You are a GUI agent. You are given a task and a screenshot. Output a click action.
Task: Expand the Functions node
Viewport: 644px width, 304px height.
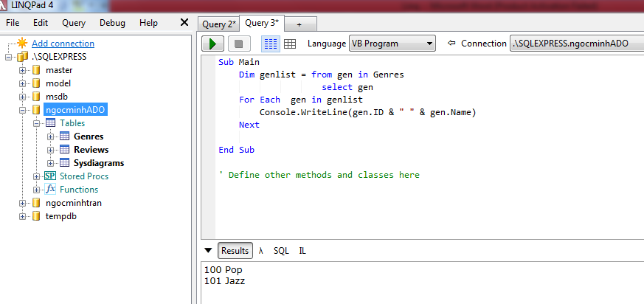[37, 190]
